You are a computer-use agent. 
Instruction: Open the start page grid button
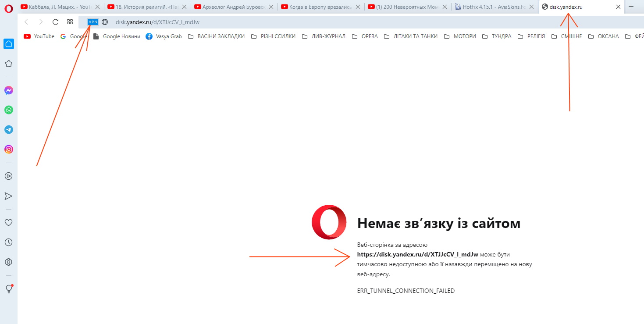coord(70,22)
